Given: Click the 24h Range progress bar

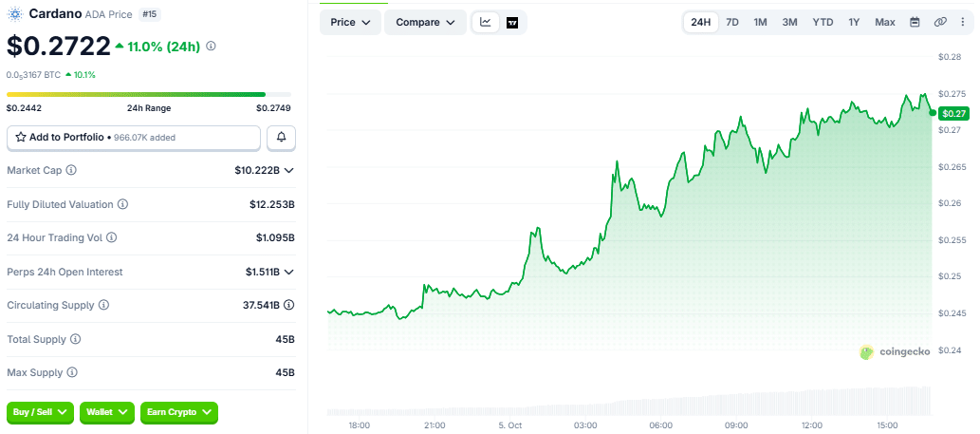Looking at the screenshot, I should click(149, 94).
